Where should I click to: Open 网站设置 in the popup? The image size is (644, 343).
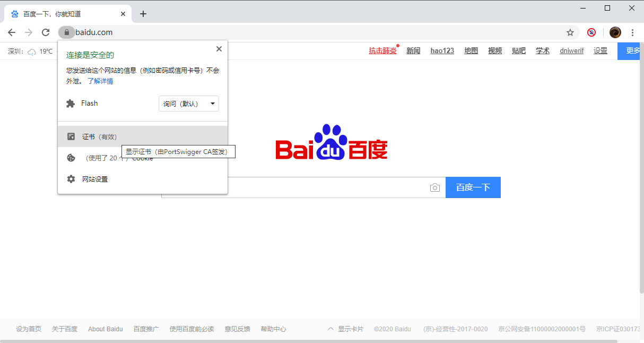[x=143, y=179]
